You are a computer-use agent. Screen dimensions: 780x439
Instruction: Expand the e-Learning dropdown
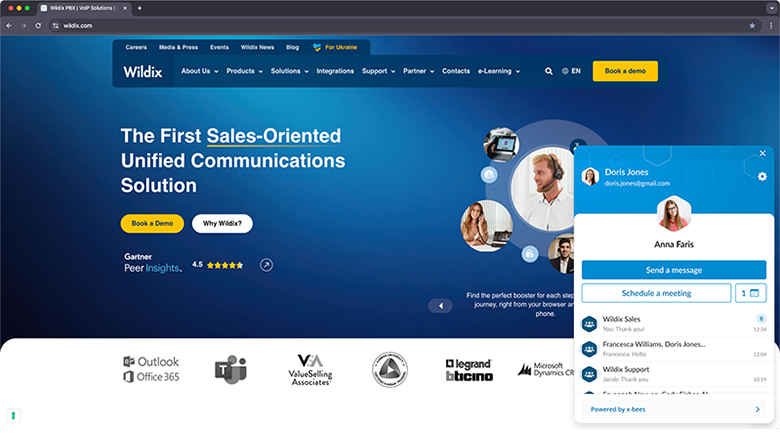tap(499, 71)
